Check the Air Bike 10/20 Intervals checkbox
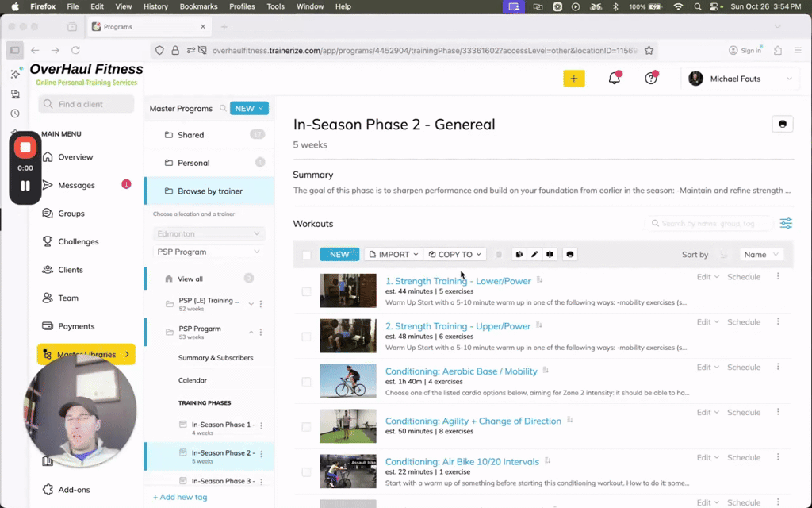The image size is (812, 508). pyautogui.click(x=307, y=471)
